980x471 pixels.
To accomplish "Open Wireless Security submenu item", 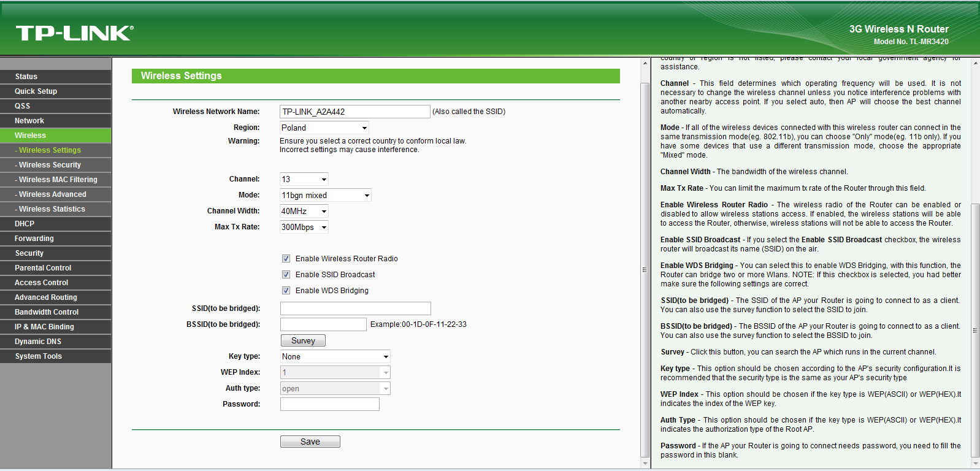I will coord(56,165).
